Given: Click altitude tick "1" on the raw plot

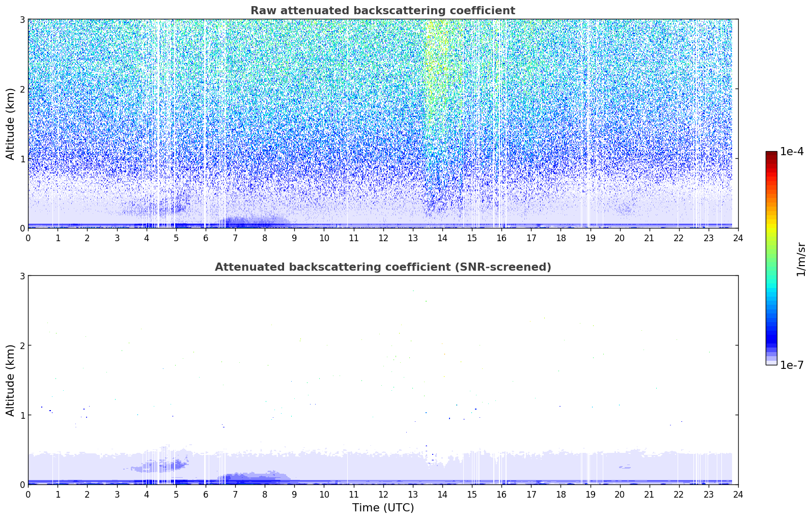Looking at the screenshot, I should [22, 158].
